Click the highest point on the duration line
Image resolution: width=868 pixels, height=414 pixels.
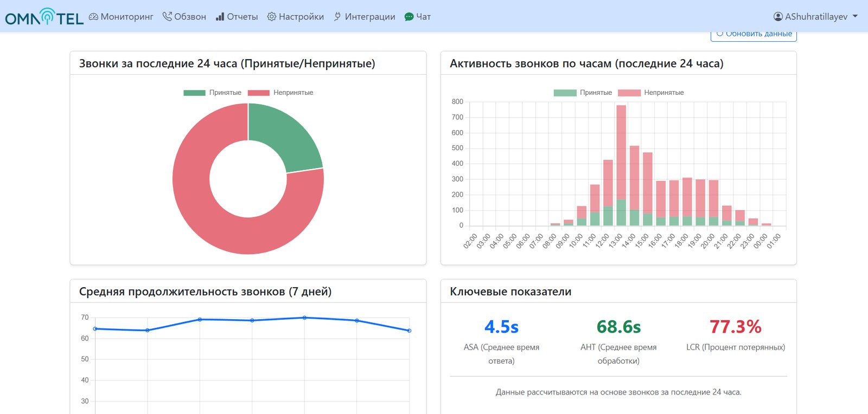(304, 318)
